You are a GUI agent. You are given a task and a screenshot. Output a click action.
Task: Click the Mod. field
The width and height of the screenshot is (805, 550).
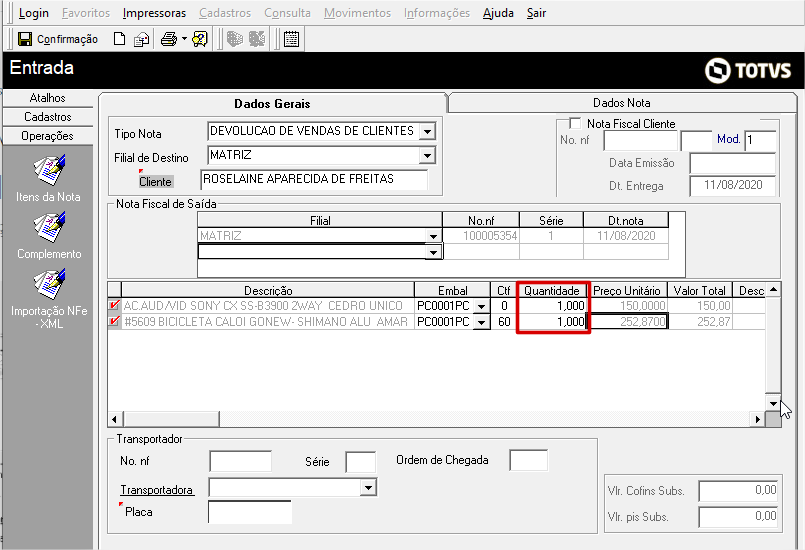click(x=760, y=141)
